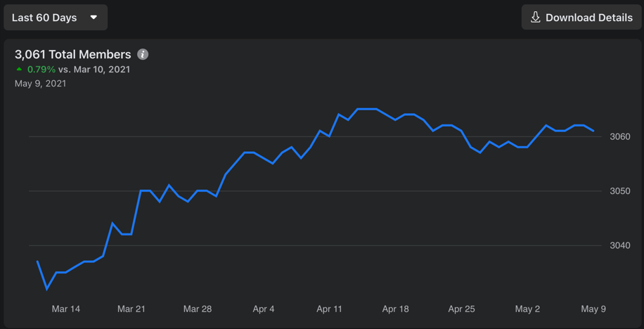This screenshot has width=644, height=329.
Task: Click the download arrow icon
Action: pyautogui.click(x=536, y=18)
